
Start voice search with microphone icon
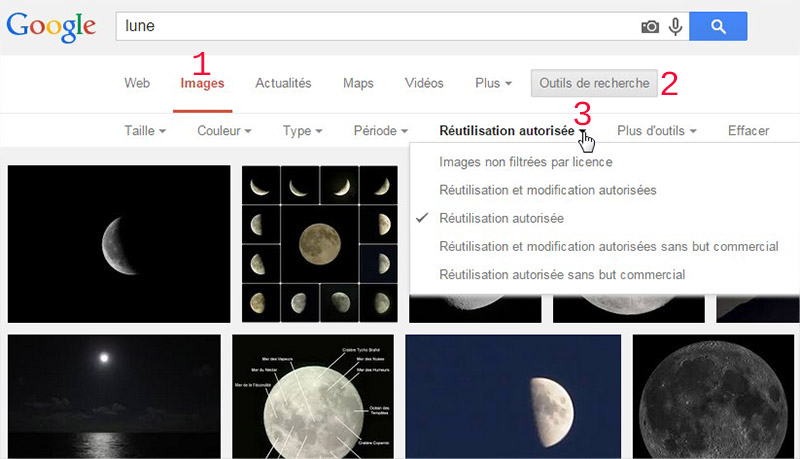click(x=676, y=27)
